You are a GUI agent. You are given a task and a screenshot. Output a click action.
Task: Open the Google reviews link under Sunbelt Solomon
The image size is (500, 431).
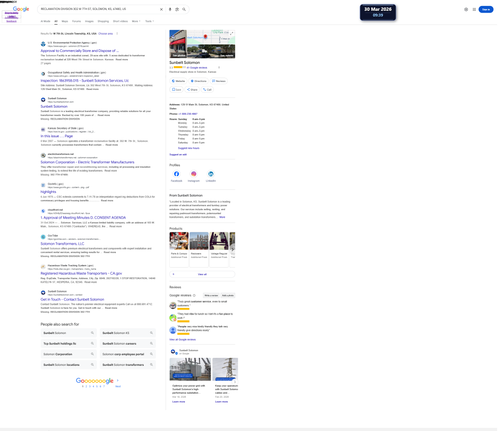[x=197, y=68]
